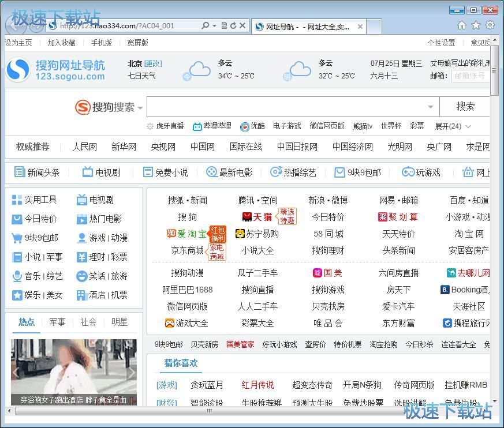The image size is (504, 428).
Task: Open 电视剧 in the category bar
Action: (101, 172)
